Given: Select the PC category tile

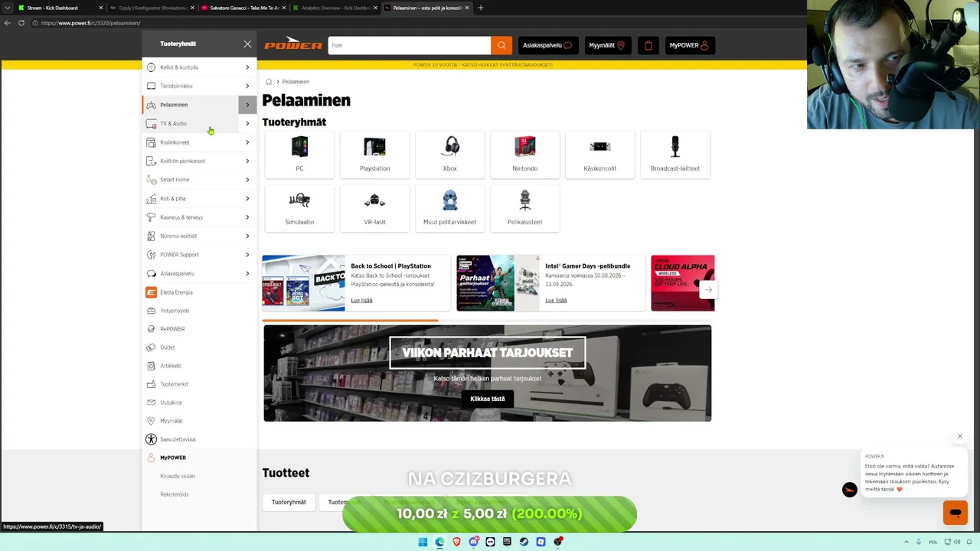Looking at the screenshot, I should coord(299,155).
